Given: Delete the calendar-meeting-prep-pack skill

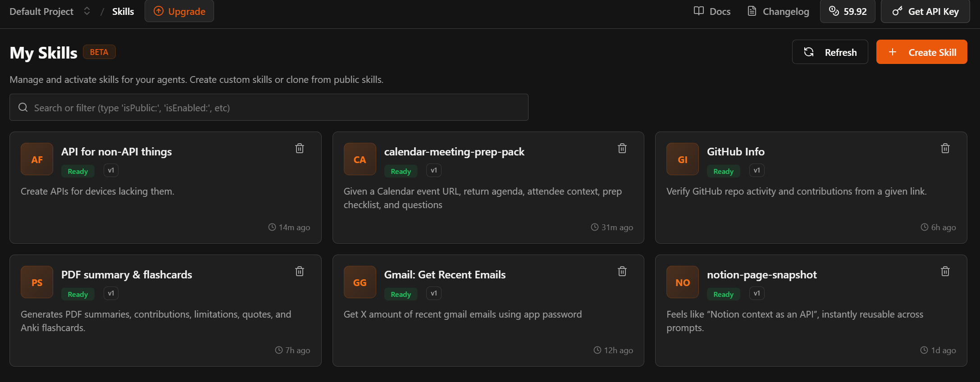Looking at the screenshot, I should click(622, 148).
